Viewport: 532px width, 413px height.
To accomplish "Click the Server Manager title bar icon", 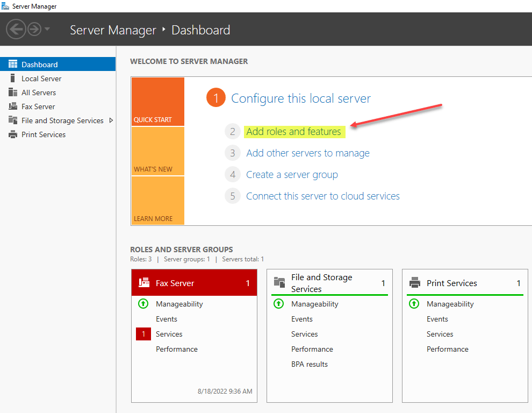I will coord(5,6).
